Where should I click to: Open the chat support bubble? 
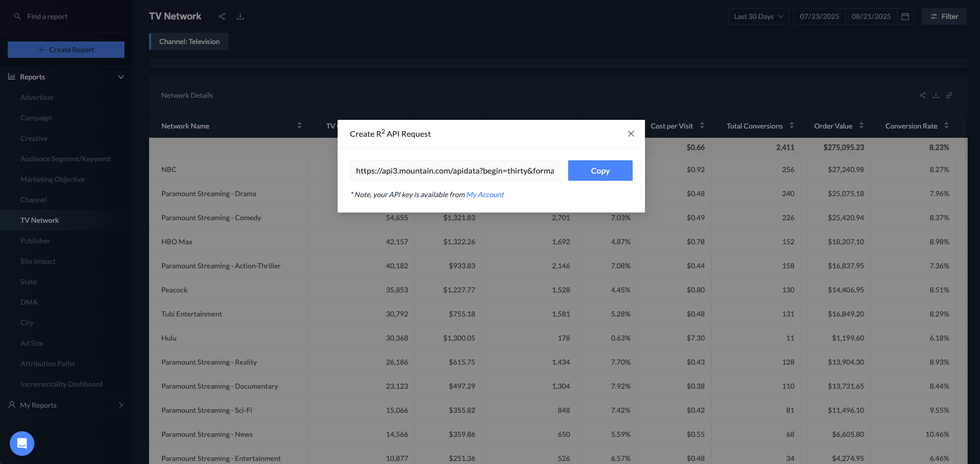point(22,444)
